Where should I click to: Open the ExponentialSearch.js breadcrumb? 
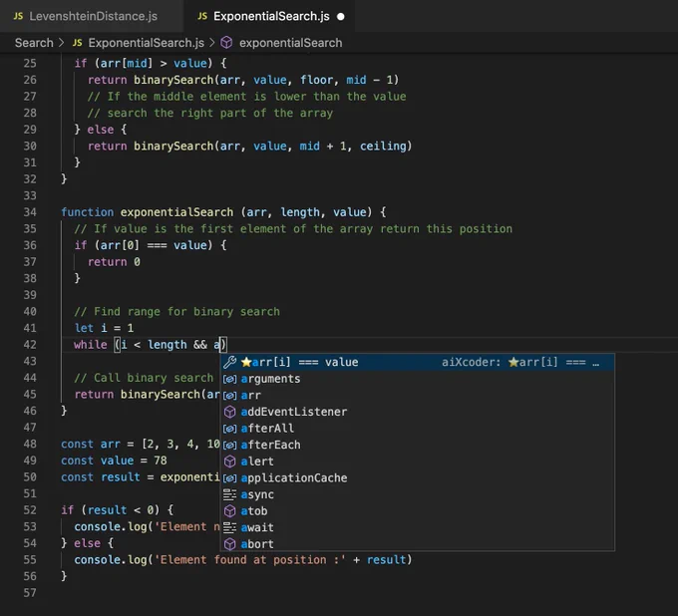[x=147, y=43]
